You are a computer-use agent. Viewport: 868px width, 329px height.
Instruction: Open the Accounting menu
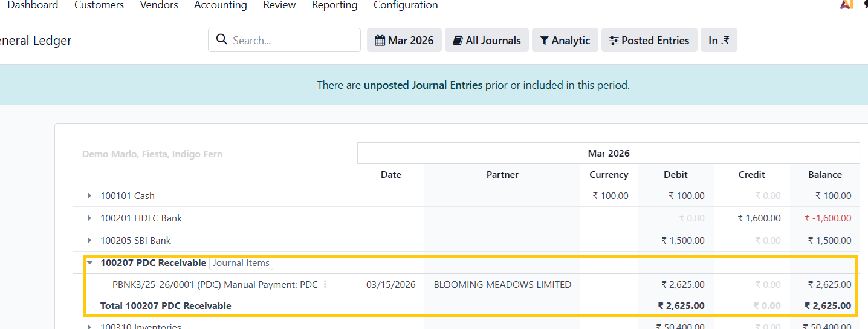point(221,5)
